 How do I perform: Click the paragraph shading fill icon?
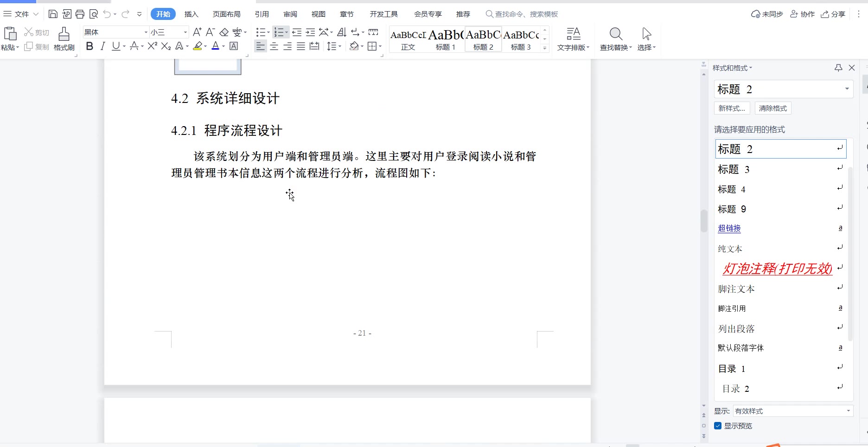[x=354, y=46]
